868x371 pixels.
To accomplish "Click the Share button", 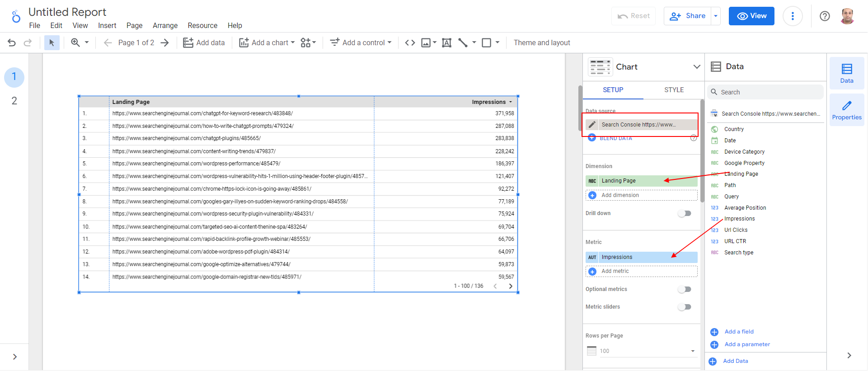I will [688, 16].
